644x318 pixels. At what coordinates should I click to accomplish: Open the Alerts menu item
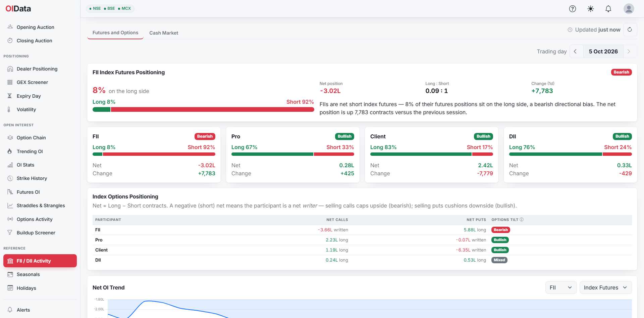pyautogui.click(x=40, y=310)
